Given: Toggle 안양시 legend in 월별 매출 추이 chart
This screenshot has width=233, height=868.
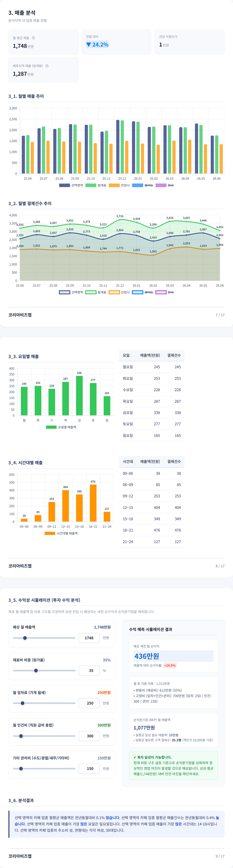Looking at the screenshot, I should (x=119, y=185).
